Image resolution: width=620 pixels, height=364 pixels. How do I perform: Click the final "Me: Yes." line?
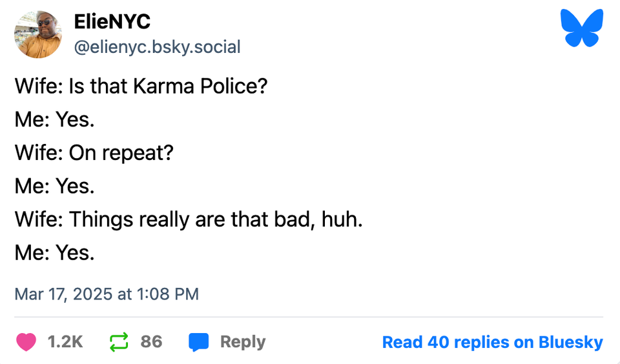coord(55,253)
